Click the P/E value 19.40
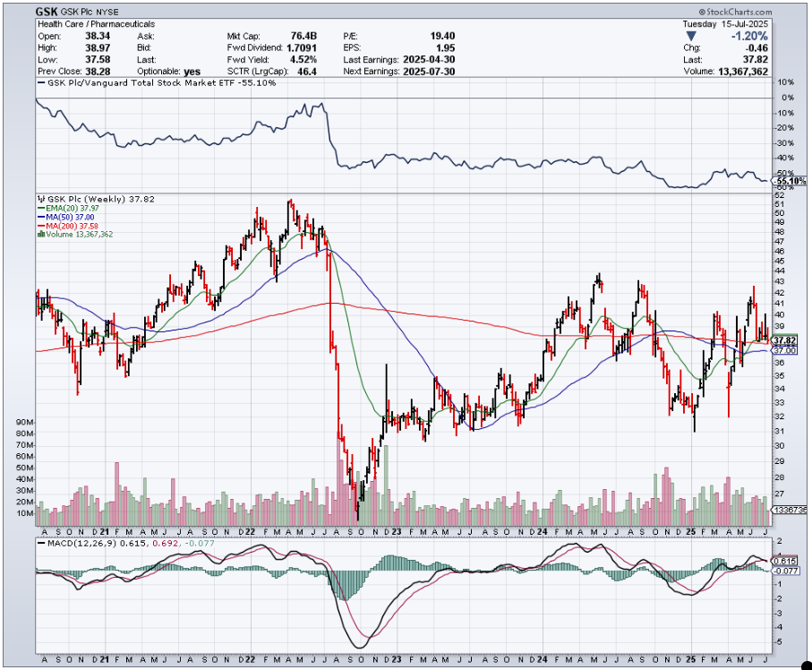 pos(442,36)
